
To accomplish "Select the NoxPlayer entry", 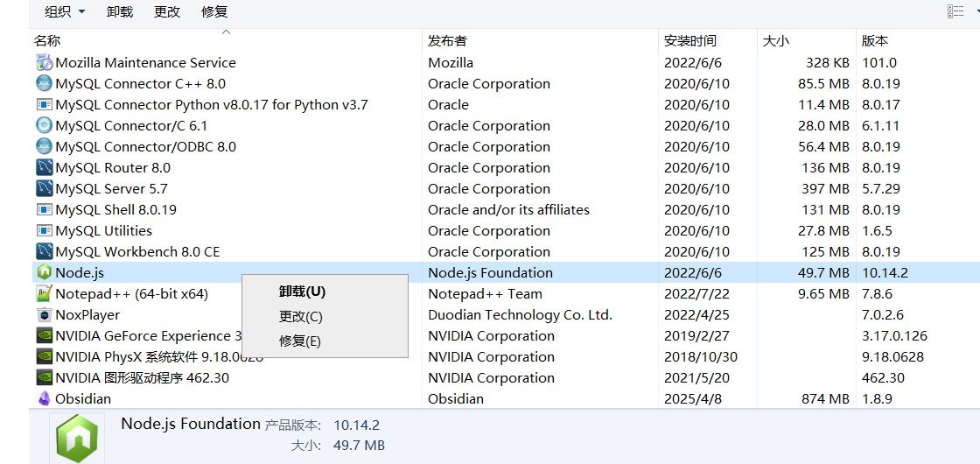I will coord(87,315).
